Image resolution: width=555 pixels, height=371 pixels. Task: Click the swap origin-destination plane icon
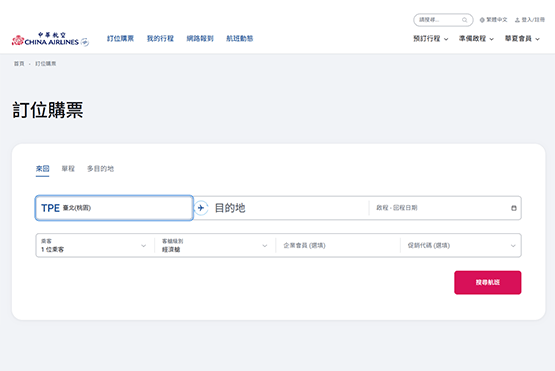click(x=201, y=208)
